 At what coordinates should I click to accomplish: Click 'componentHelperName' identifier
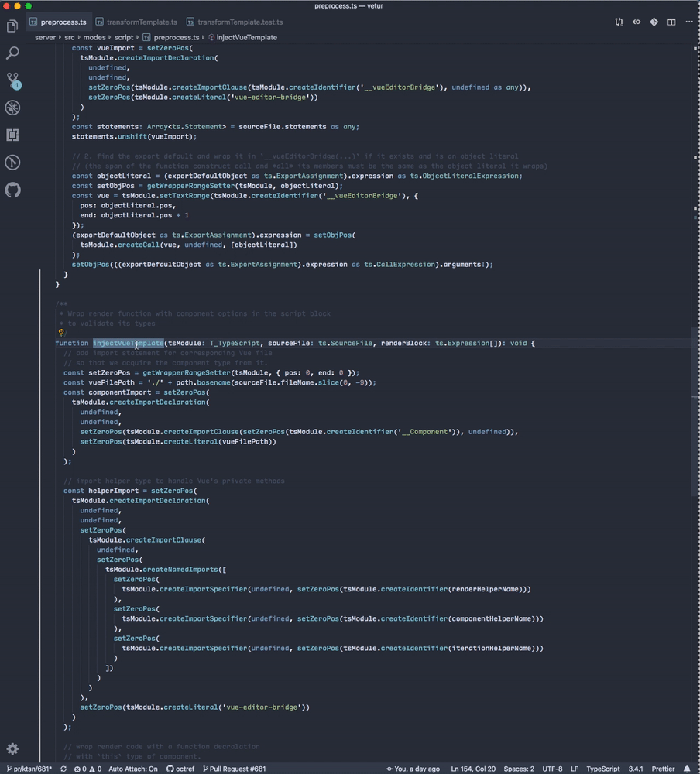coord(492,618)
